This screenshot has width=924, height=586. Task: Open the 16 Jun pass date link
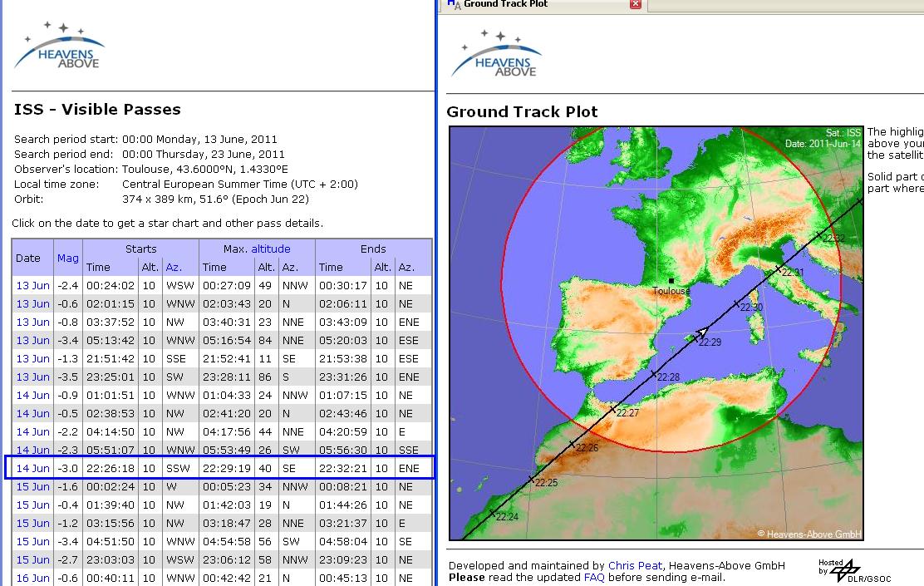click(x=33, y=578)
